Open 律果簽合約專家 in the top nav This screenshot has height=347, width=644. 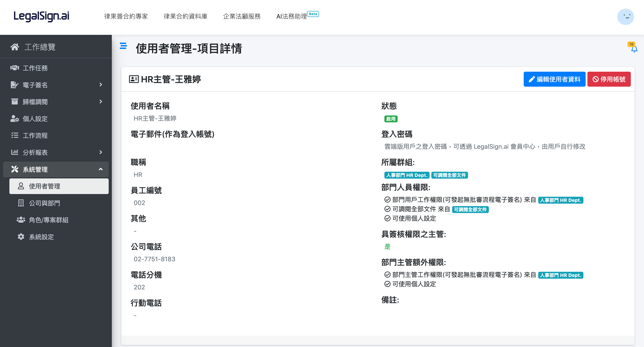[x=126, y=17]
